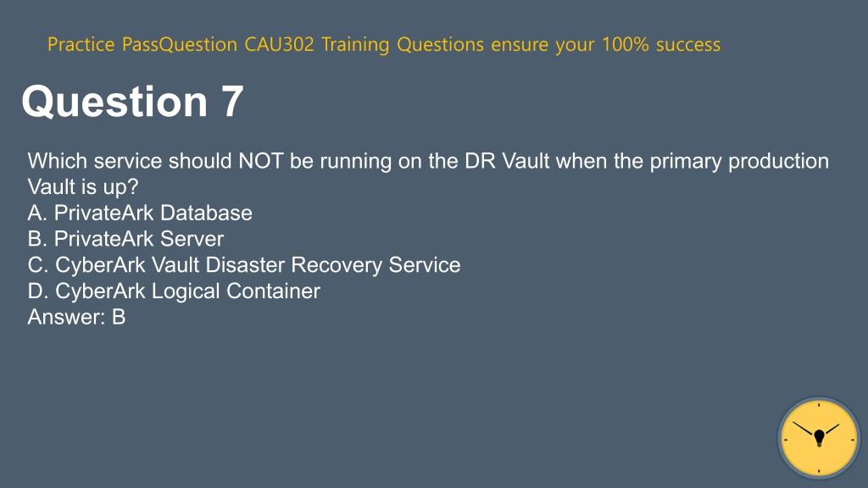Click the 'Vault is up?' text line
This screenshot has height=488, width=868.
coord(83,187)
